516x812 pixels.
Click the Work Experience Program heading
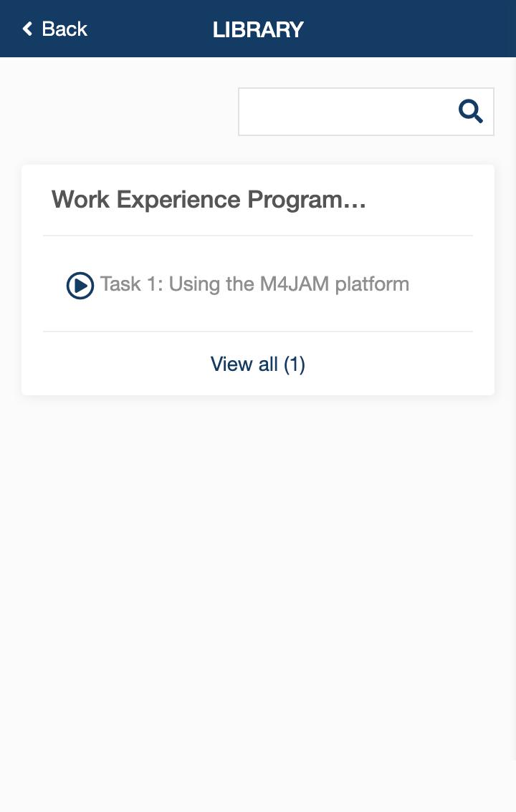pos(209,200)
